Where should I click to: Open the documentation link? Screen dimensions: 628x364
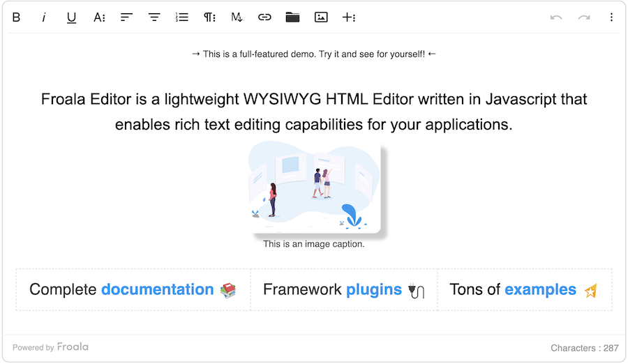pyautogui.click(x=158, y=289)
